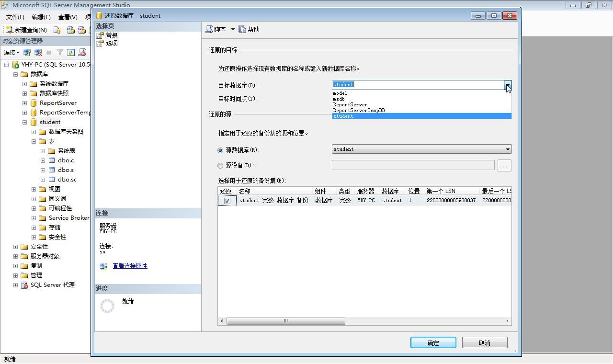Open the 目标数据库 dropdown arrow
Screen dimensions: 613x364
pyautogui.click(x=508, y=85)
